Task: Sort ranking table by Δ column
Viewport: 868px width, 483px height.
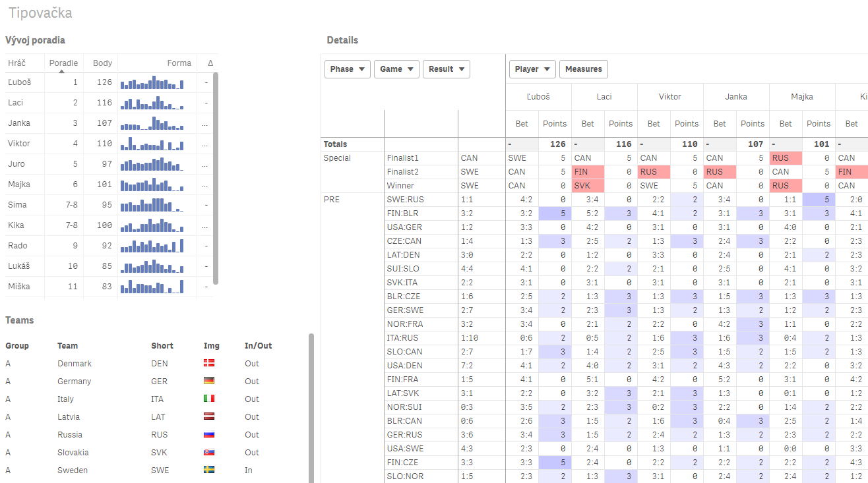Action: pos(210,63)
